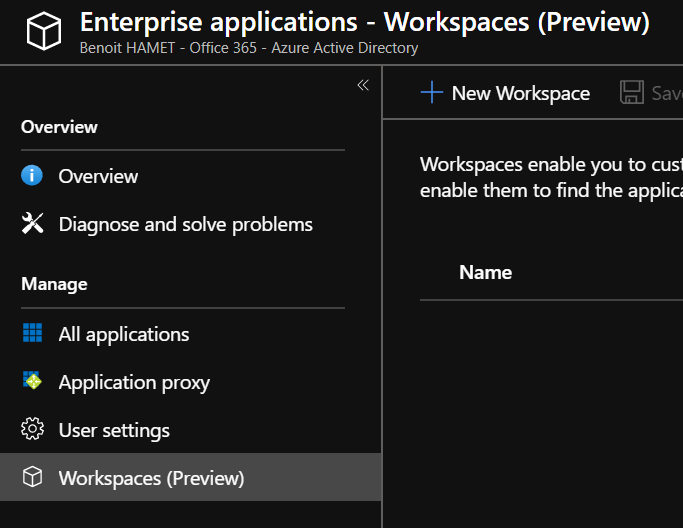Click the wrench and screwdriver Diagnose icon
Viewport: 683px width, 528px height.
(32, 224)
